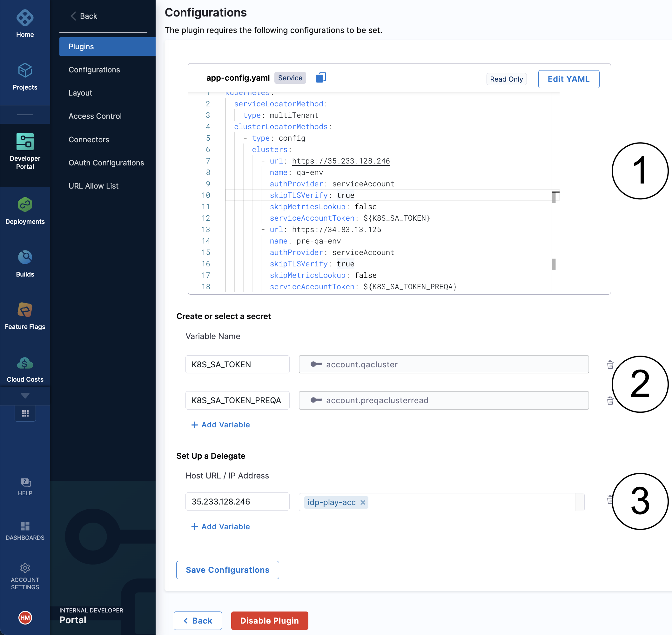Open the OAuth Configurations menu item
This screenshot has height=635, width=672.
coord(106,163)
